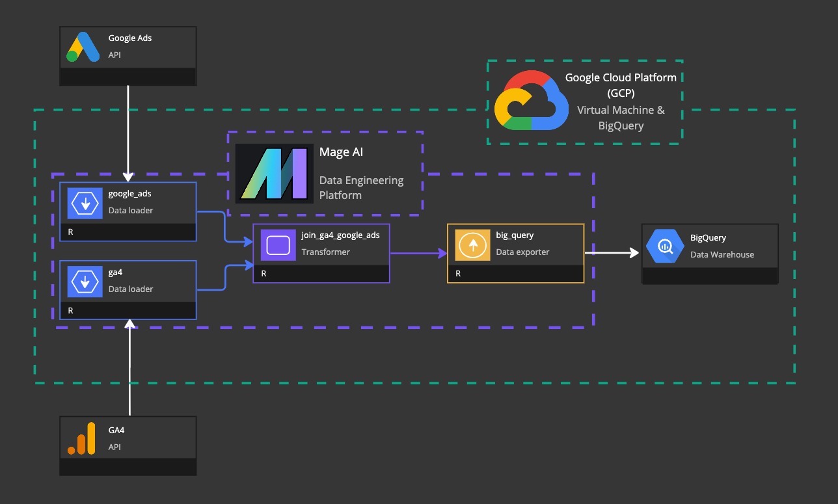Click the Virtual Machine & BigQuery text
The image size is (838, 504).
(621, 118)
